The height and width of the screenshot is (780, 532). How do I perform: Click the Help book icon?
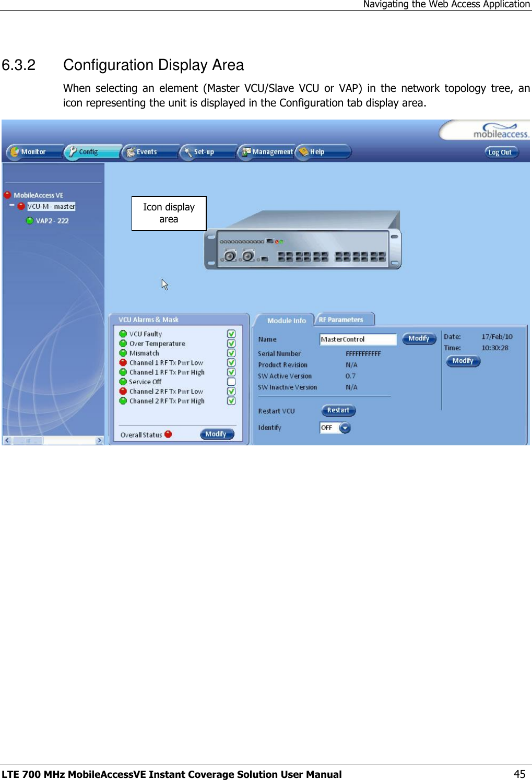[304, 152]
